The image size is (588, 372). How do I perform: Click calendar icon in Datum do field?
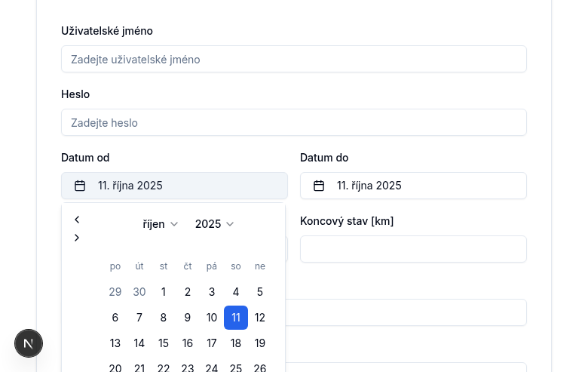[x=319, y=186]
